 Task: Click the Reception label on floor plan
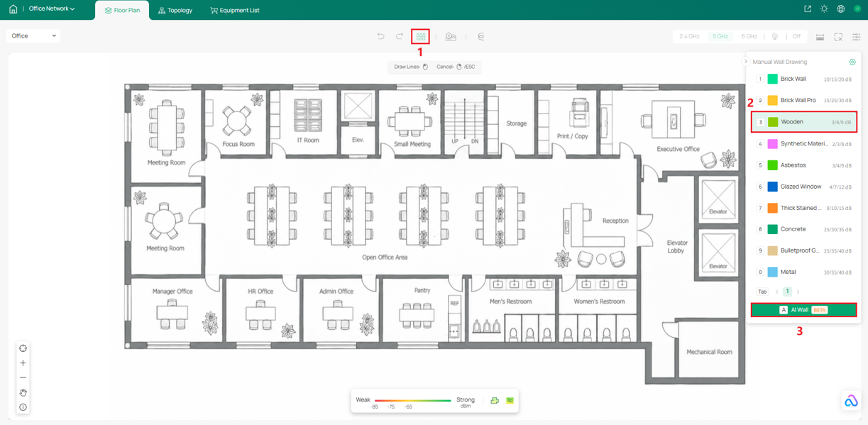point(615,221)
